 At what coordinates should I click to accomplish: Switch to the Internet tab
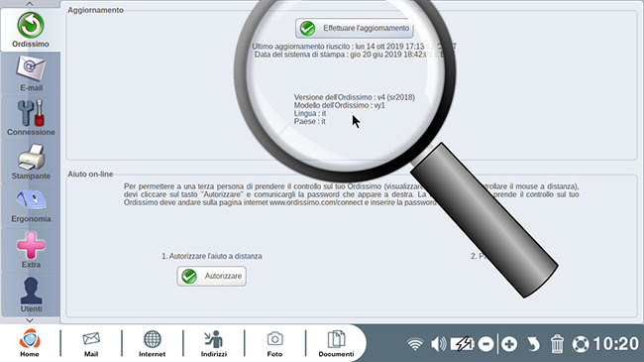pos(152,343)
